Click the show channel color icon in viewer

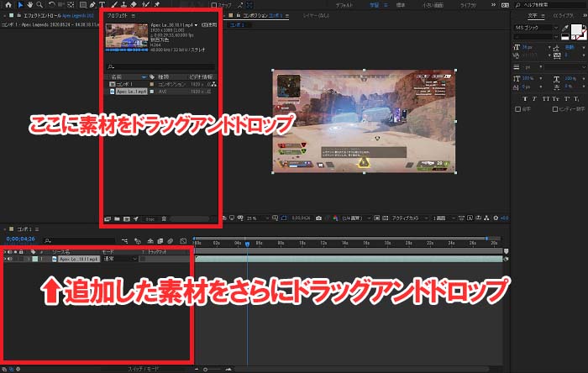click(335, 218)
